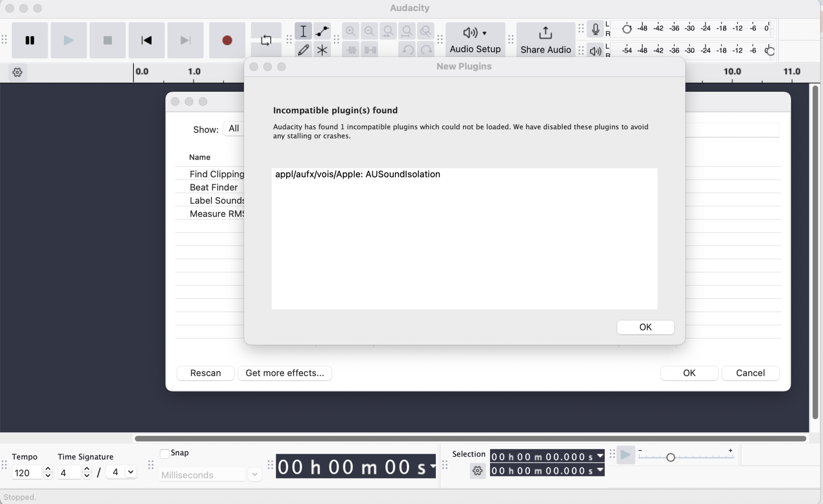Image resolution: width=823 pixels, height=504 pixels.
Task: Enable the Snap checkbox
Action: point(165,453)
